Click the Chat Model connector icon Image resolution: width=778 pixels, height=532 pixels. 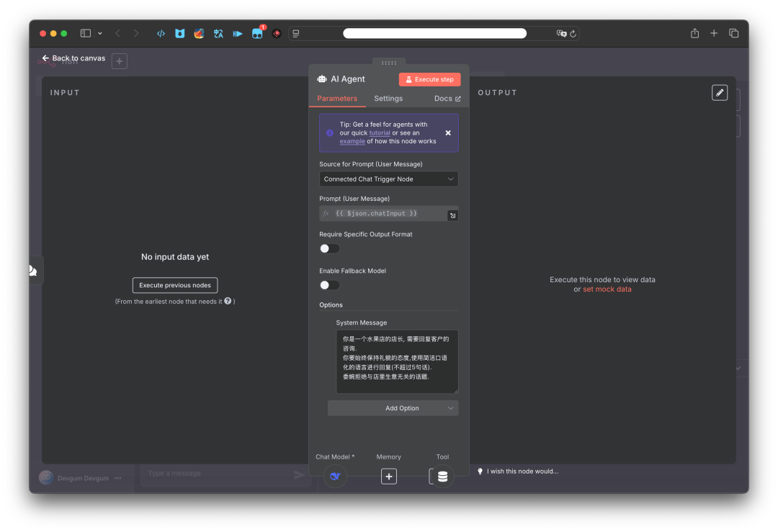pos(335,476)
